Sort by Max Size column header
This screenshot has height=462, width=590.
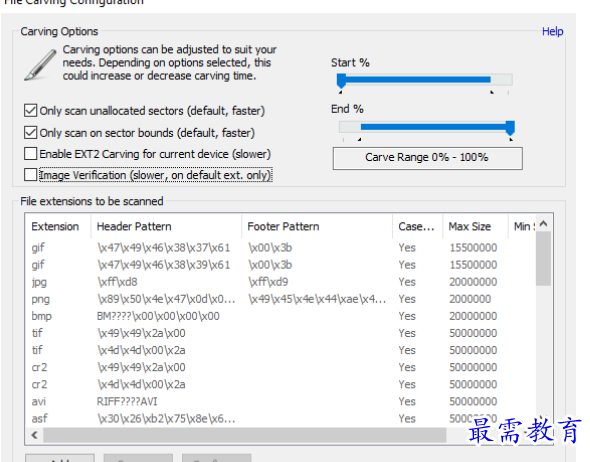pos(475,226)
